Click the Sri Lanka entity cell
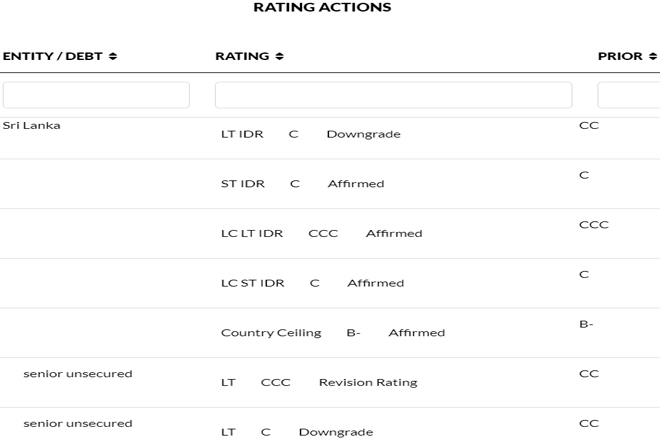This screenshot has width=660, height=440. point(31,126)
